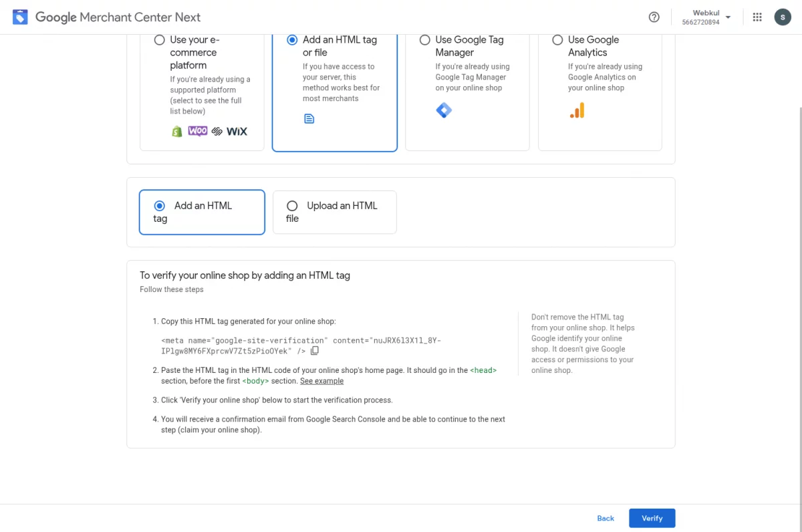Select the Use Google Analytics radio button

point(557,39)
